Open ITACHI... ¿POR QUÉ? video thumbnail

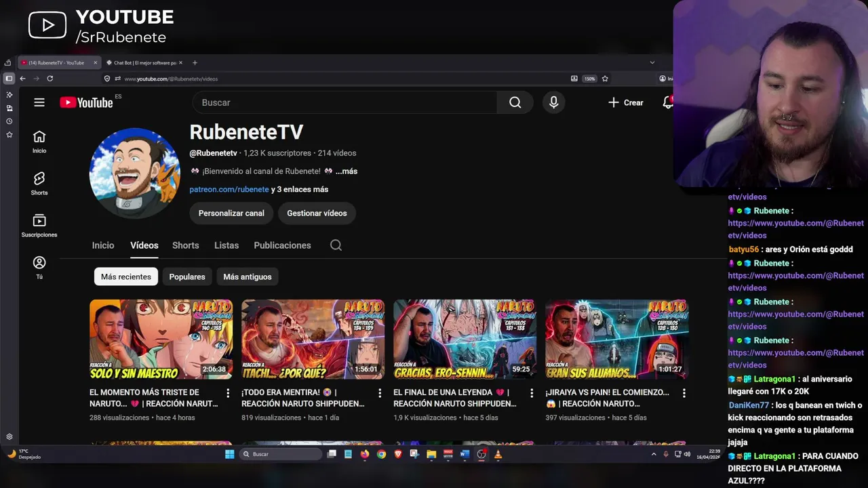pos(313,340)
